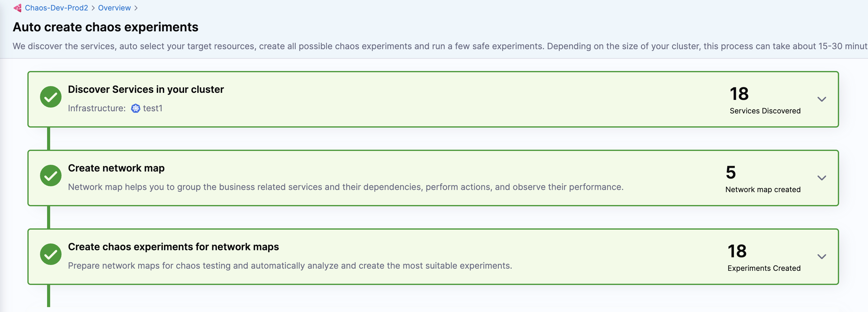The image size is (868, 312).
Task: Expand the Create network map chevron
Action: tap(822, 178)
